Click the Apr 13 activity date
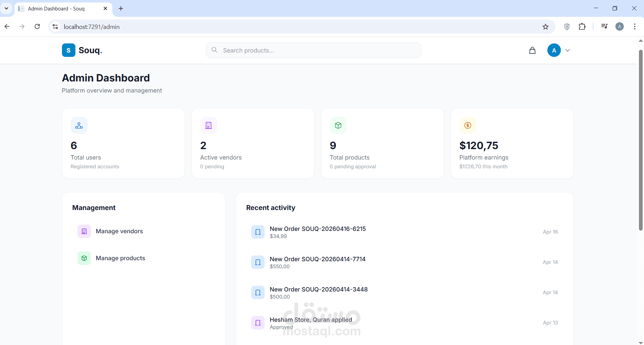 tap(550, 323)
